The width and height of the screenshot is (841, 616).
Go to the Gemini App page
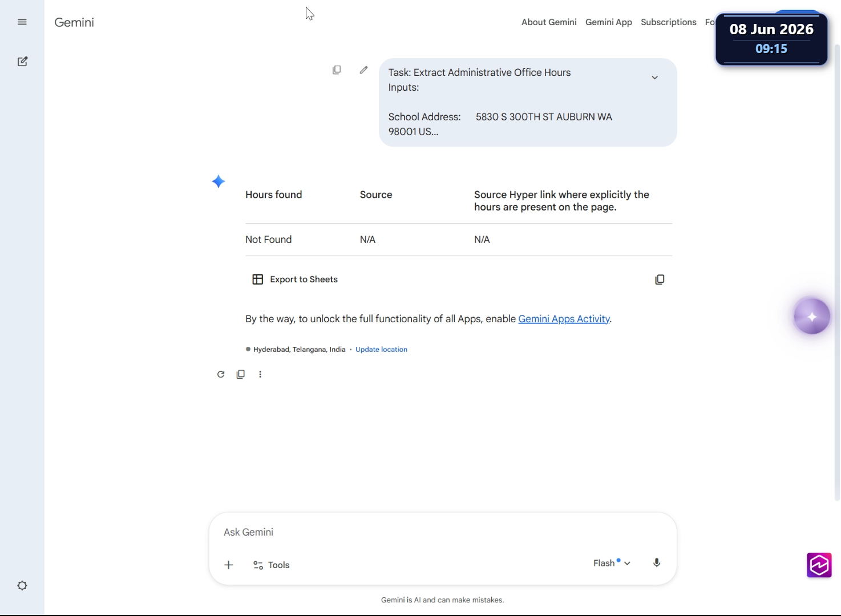pyautogui.click(x=609, y=22)
